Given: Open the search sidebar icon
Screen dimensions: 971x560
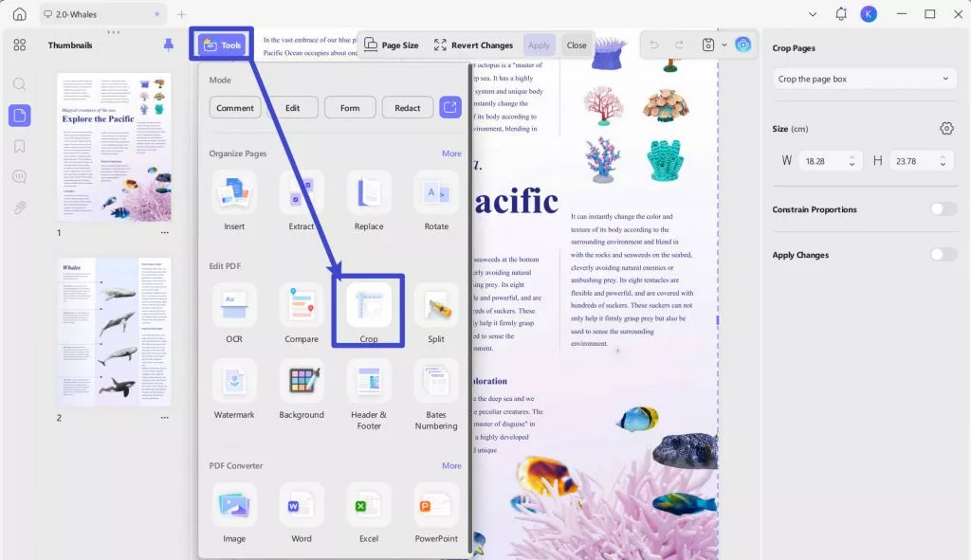Looking at the screenshot, I should [20, 84].
